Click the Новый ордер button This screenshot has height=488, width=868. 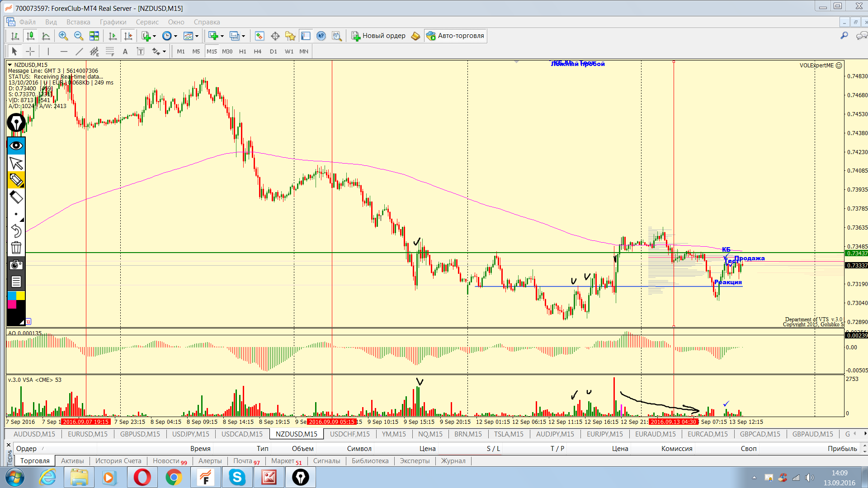point(379,36)
